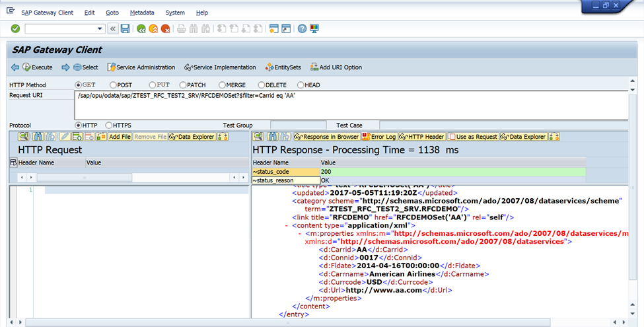
Task: Click the EntitySets button
Action: pyautogui.click(x=283, y=67)
